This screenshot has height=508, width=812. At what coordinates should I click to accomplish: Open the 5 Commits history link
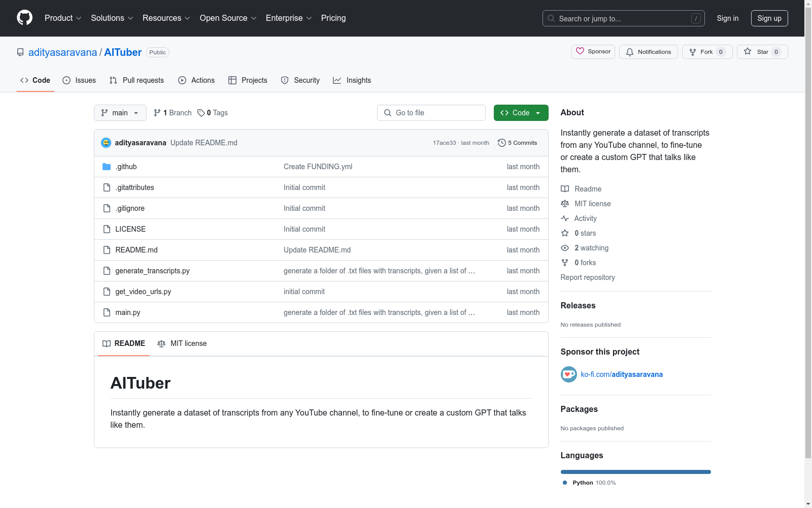point(518,143)
